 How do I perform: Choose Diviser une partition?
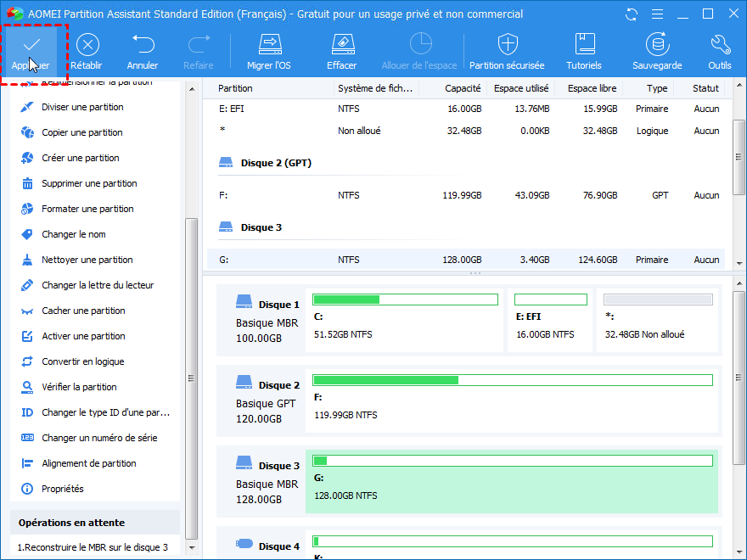point(82,107)
